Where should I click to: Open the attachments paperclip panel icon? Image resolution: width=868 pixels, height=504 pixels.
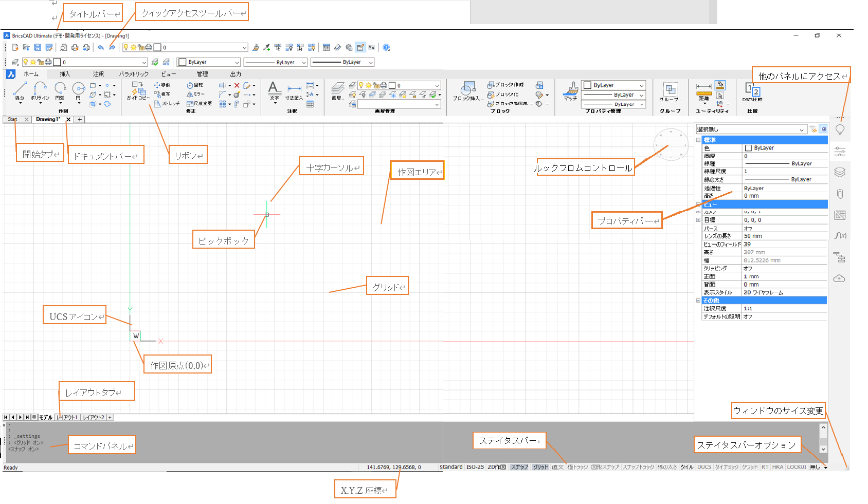840,194
